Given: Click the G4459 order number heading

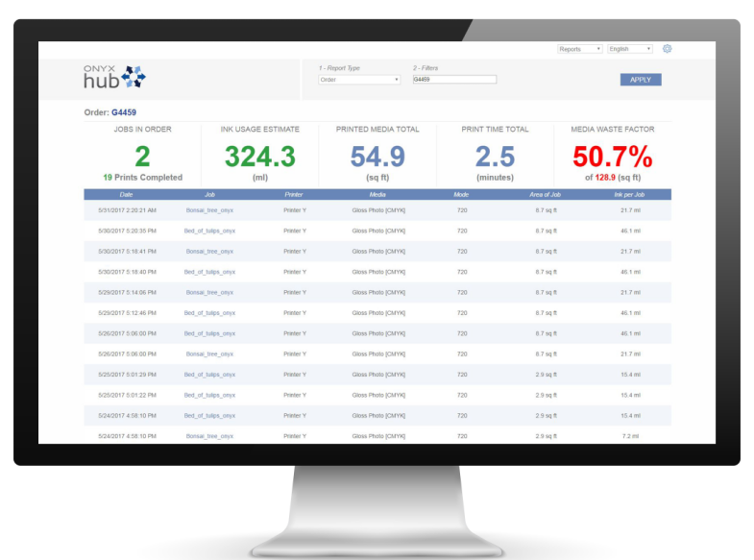Looking at the screenshot, I should (x=123, y=112).
